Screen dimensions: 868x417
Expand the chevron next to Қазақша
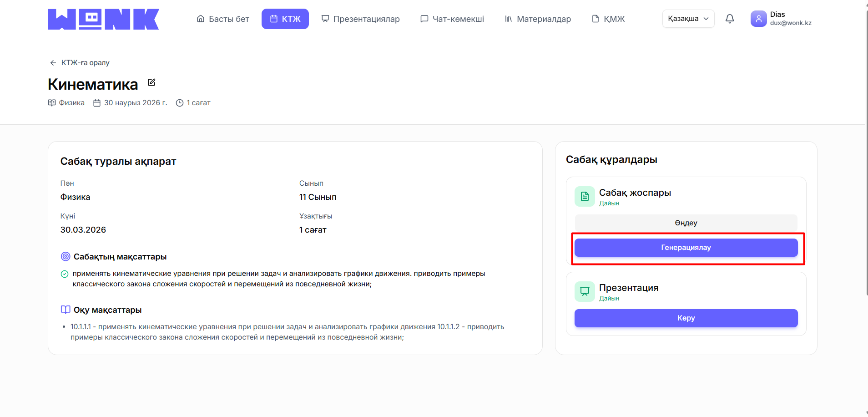(706, 19)
